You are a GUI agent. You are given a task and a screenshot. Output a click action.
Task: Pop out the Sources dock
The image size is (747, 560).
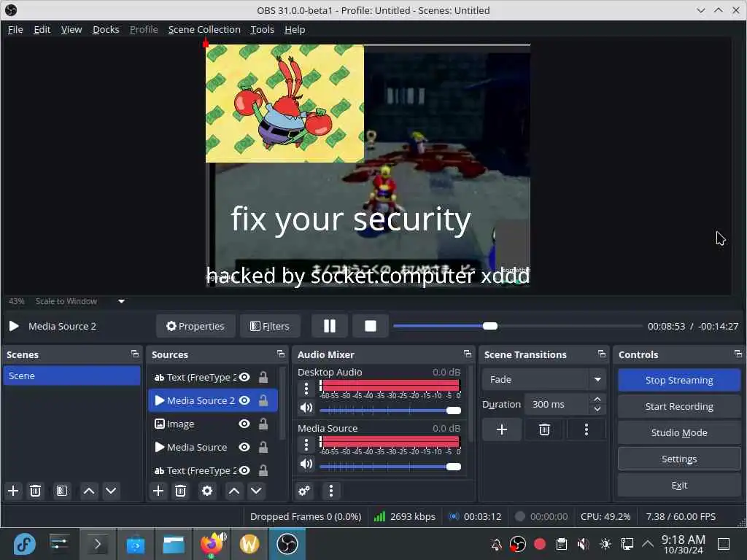[x=281, y=354]
